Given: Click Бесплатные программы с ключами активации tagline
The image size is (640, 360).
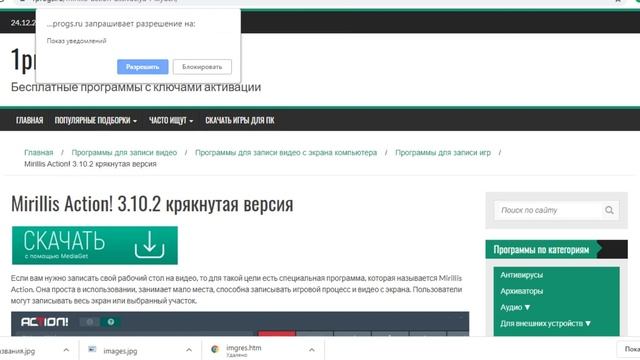Looking at the screenshot, I should pos(136,87).
